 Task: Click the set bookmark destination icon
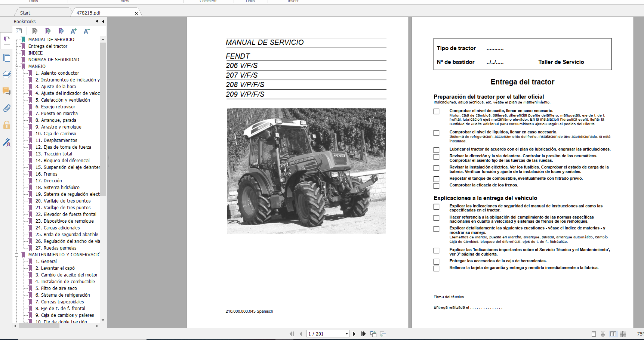click(61, 31)
